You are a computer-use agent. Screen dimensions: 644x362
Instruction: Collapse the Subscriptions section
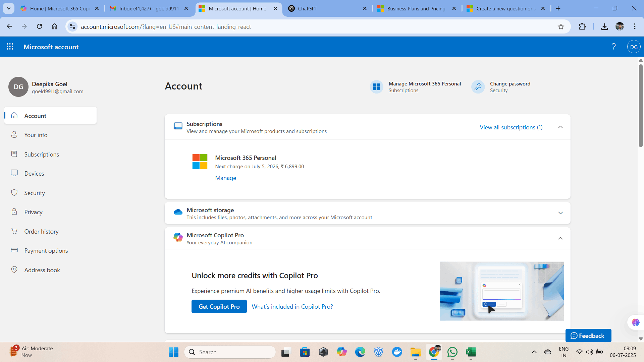point(560,127)
